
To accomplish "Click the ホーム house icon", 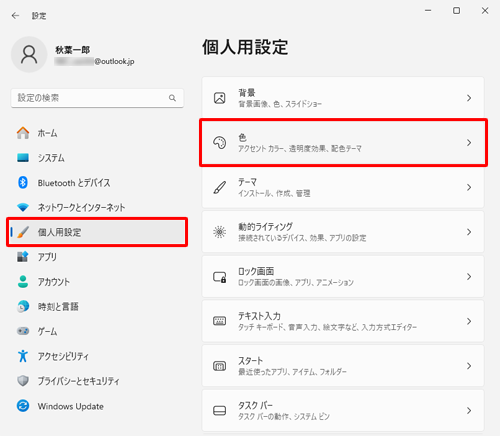I will pos(23,133).
